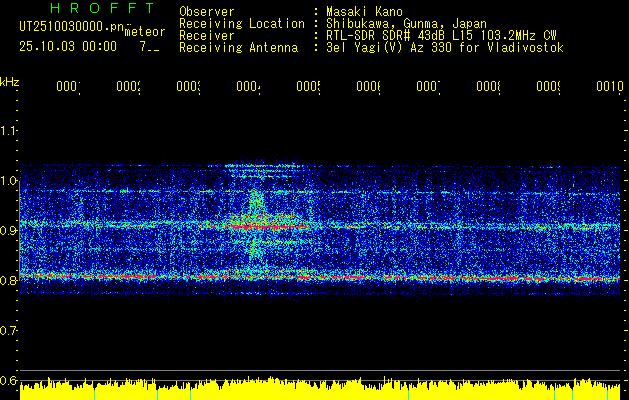Click the HROFFT title text
This screenshot has height=400, width=629.
pyautogui.click(x=102, y=8)
